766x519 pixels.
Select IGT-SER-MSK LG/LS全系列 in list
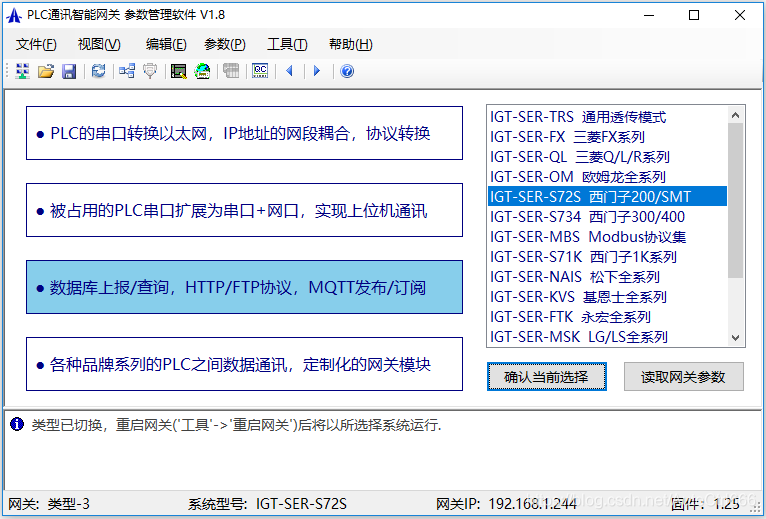(x=608, y=337)
